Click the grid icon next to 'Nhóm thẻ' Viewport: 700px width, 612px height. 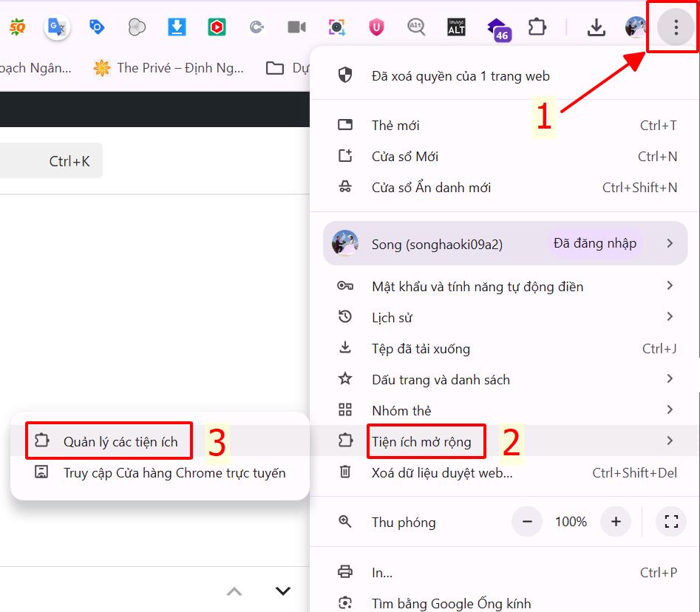click(x=345, y=409)
